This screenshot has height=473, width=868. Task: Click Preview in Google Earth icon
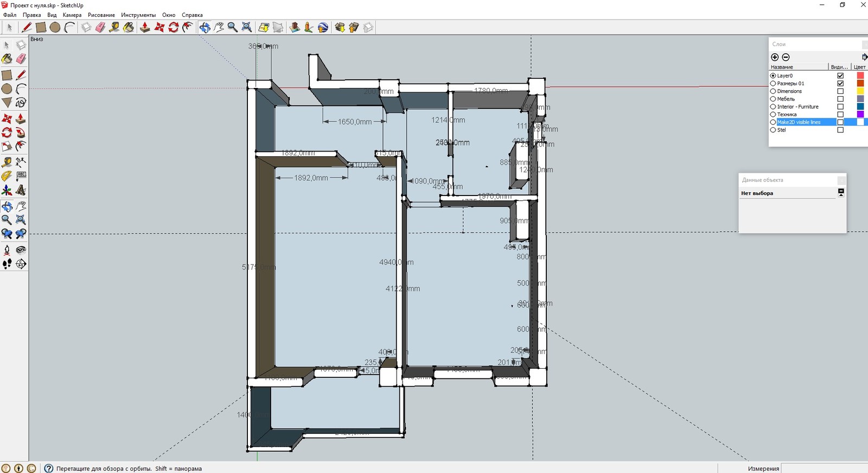(x=323, y=27)
